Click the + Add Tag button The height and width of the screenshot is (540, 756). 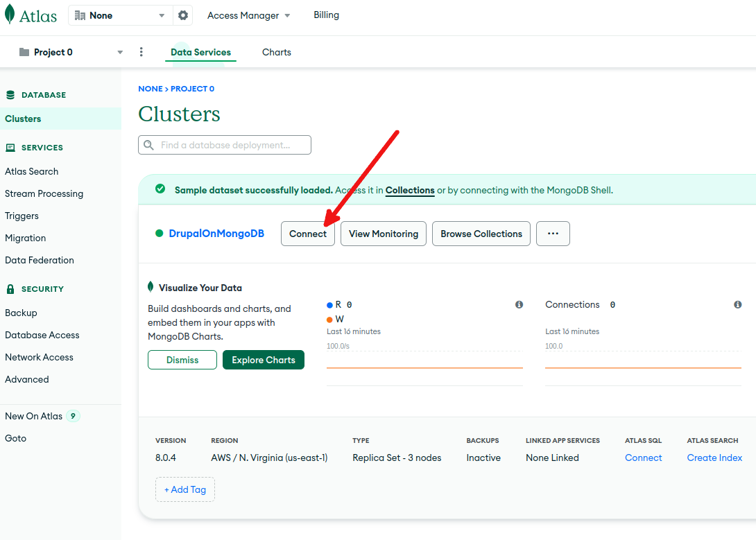click(185, 489)
